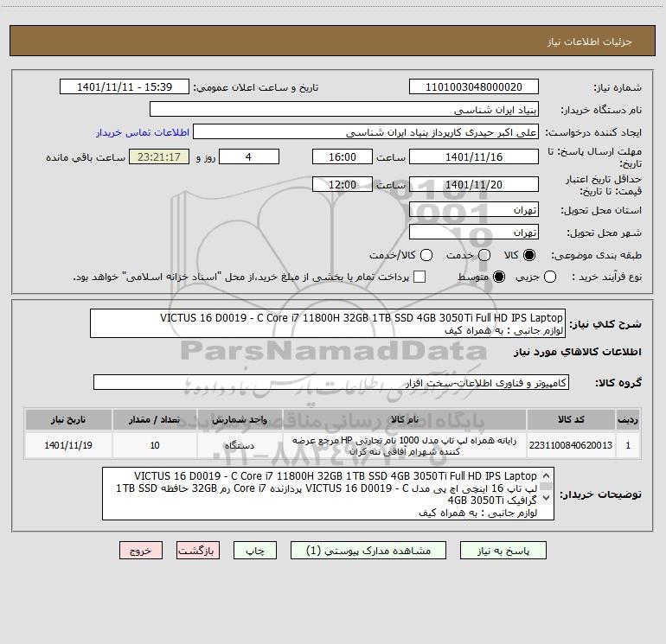
Task: Click the unit cell دستگاه
Action: tap(240, 445)
